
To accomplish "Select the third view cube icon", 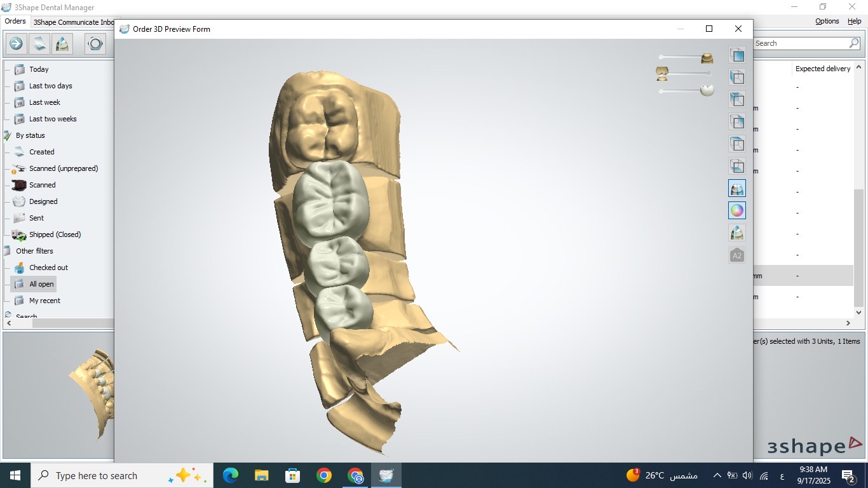I will pyautogui.click(x=737, y=100).
